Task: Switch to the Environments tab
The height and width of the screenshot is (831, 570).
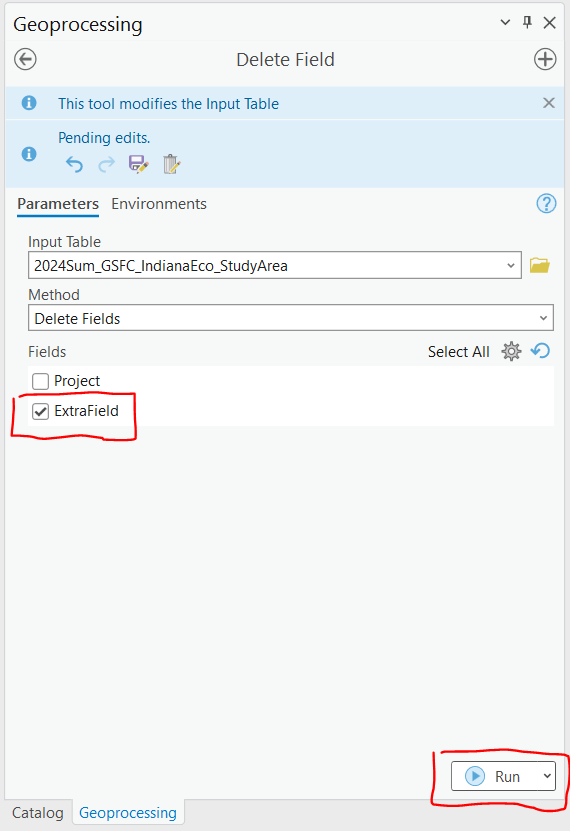Action: 159,204
